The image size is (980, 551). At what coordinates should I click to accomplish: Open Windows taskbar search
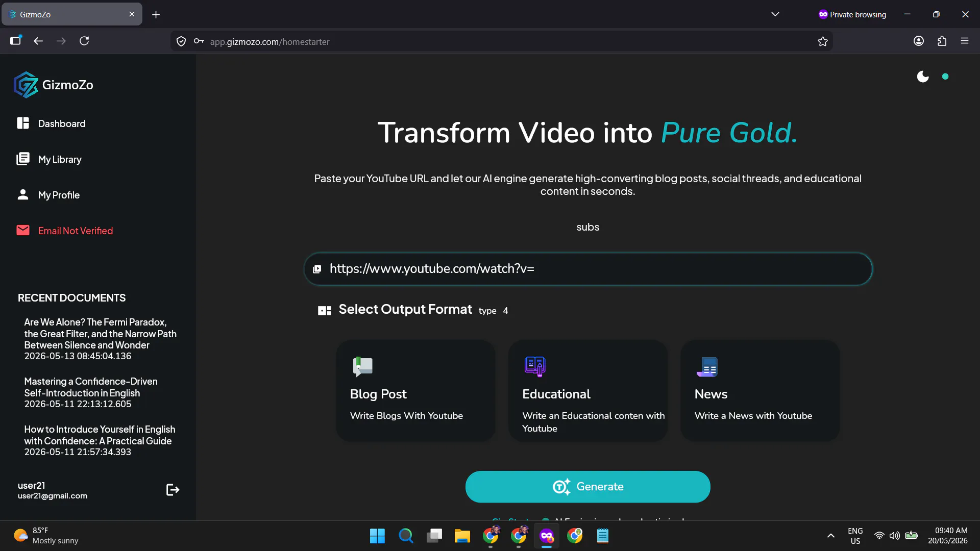(x=406, y=536)
